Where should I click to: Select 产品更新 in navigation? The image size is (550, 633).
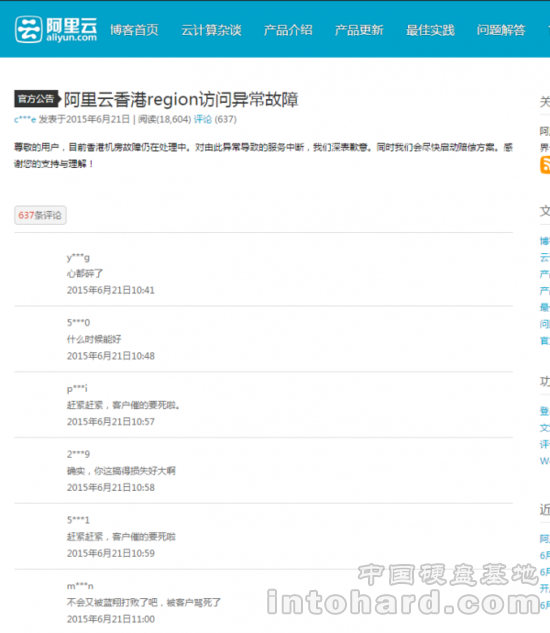click(x=359, y=30)
